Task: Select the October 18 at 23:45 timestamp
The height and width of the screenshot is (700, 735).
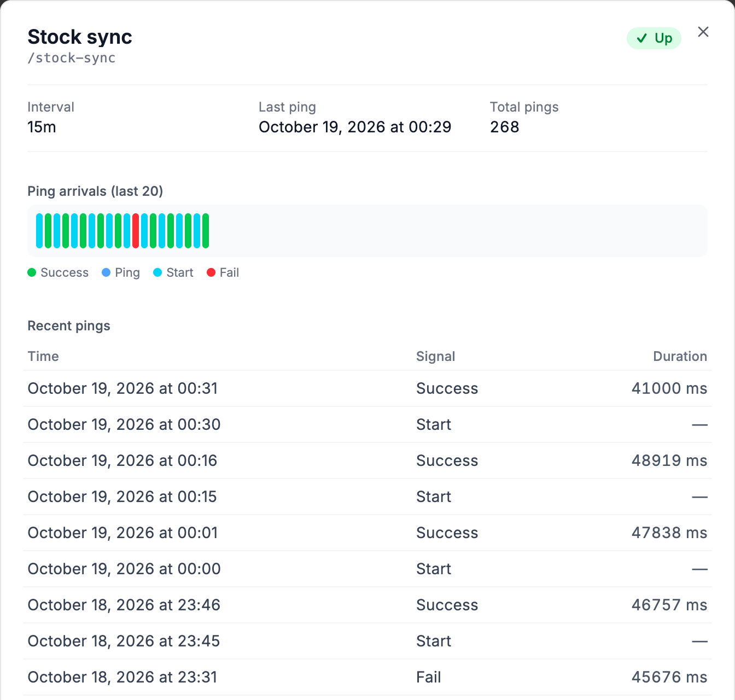Action: (124, 641)
